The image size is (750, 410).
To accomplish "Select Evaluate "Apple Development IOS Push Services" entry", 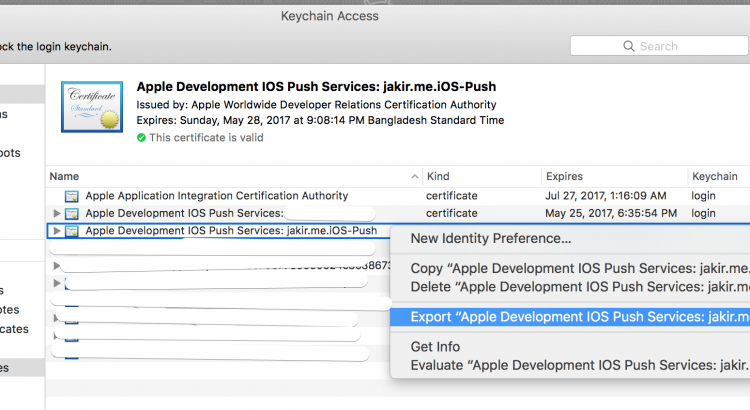I will 578,366.
